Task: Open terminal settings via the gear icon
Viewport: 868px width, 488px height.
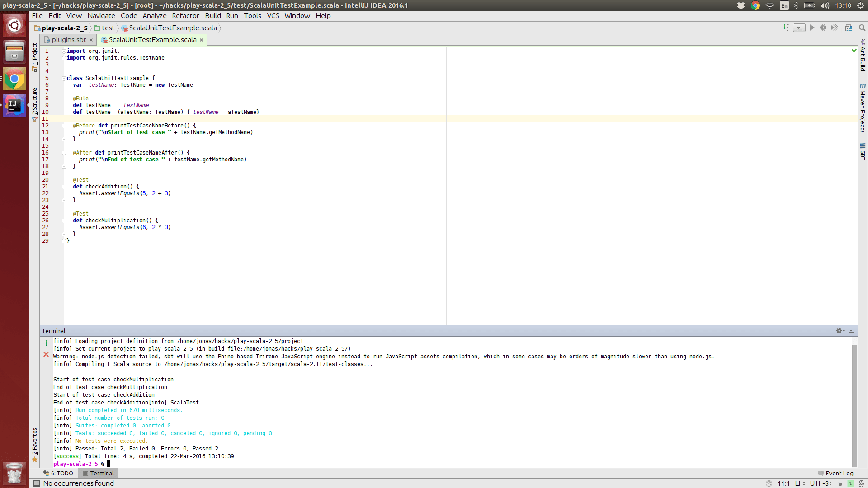Action: (840, 331)
